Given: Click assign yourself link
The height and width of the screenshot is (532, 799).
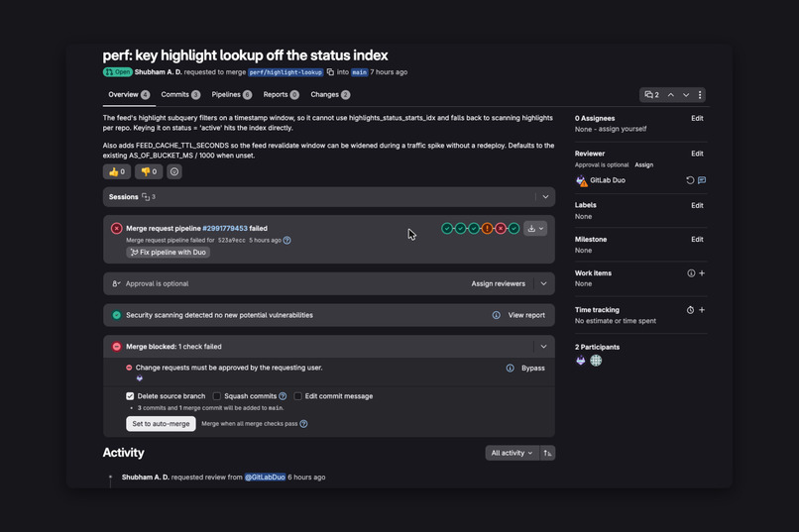Looking at the screenshot, I should point(623,129).
